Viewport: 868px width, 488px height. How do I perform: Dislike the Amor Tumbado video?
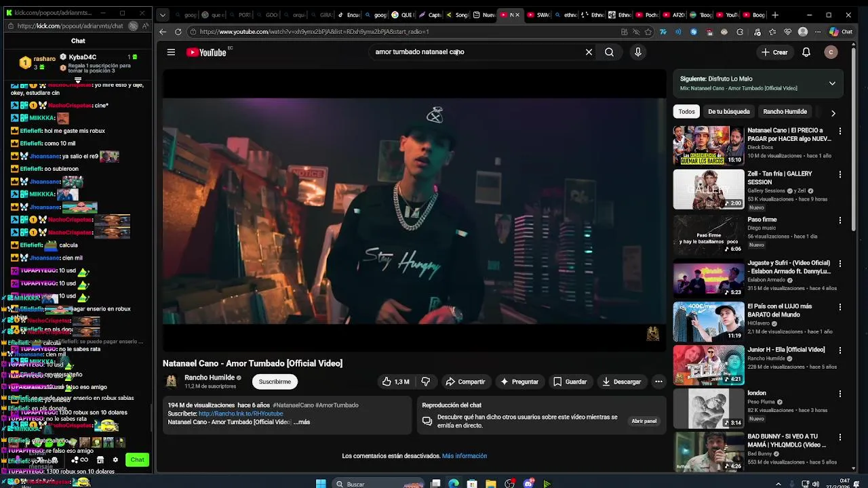click(426, 382)
